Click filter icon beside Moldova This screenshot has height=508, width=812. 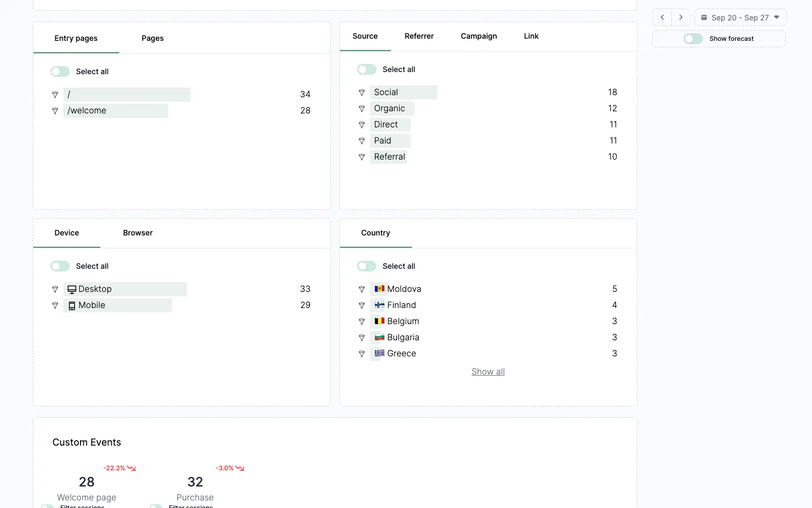click(x=361, y=289)
